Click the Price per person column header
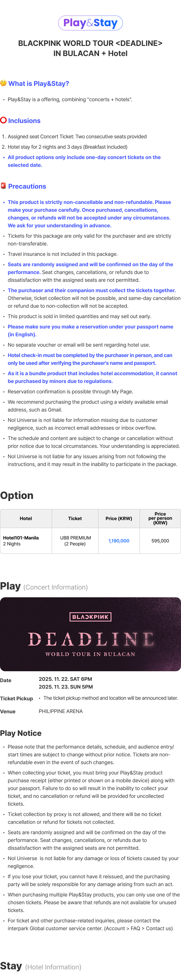Image resolution: width=181 pixels, height=980 pixels. 160,518
